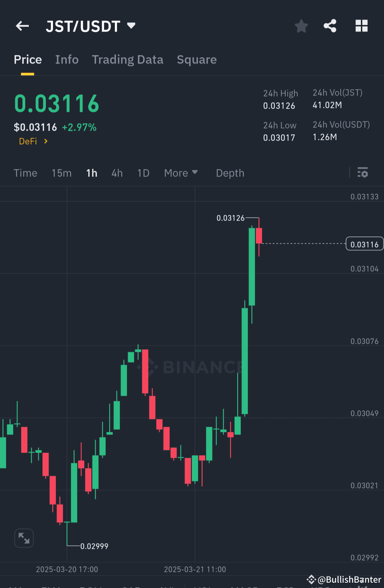Image resolution: width=384 pixels, height=588 pixels.
Task: Switch to the Info tab
Action: [67, 59]
